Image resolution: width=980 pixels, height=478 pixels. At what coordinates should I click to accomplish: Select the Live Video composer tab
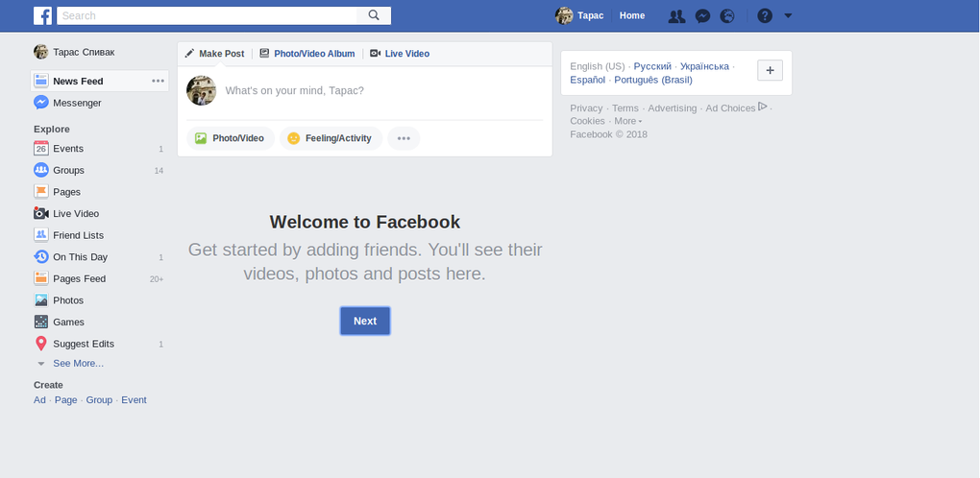pos(406,54)
